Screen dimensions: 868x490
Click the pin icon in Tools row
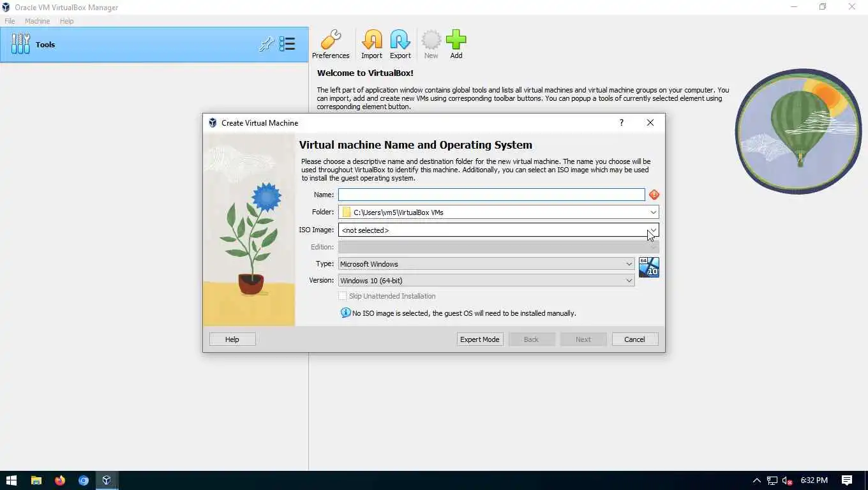266,44
